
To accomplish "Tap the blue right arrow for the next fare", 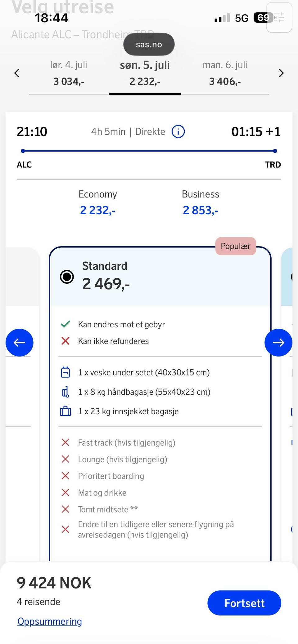I will coord(278,343).
